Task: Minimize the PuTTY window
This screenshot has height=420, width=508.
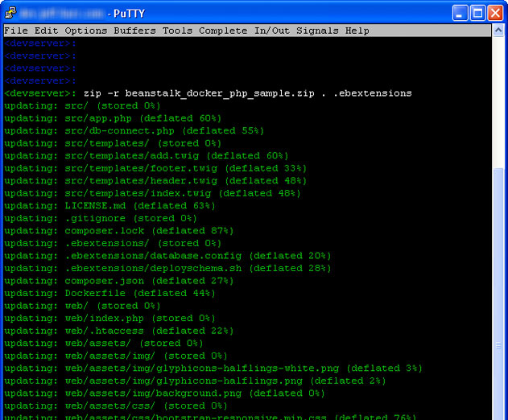Action: pyautogui.click(x=460, y=14)
